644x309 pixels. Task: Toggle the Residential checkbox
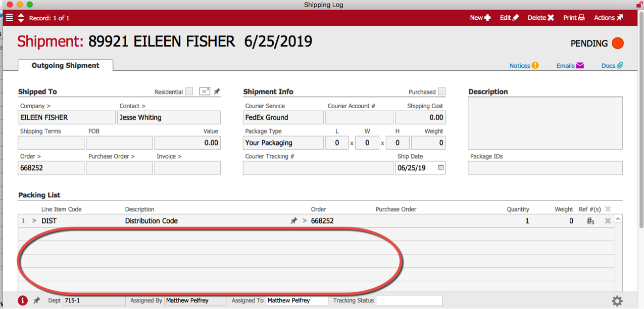(189, 92)
